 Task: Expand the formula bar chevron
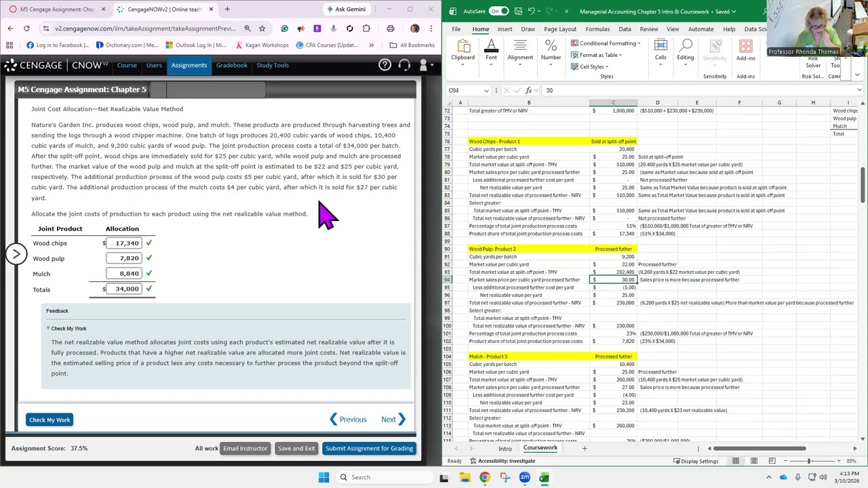click(859, 90)
